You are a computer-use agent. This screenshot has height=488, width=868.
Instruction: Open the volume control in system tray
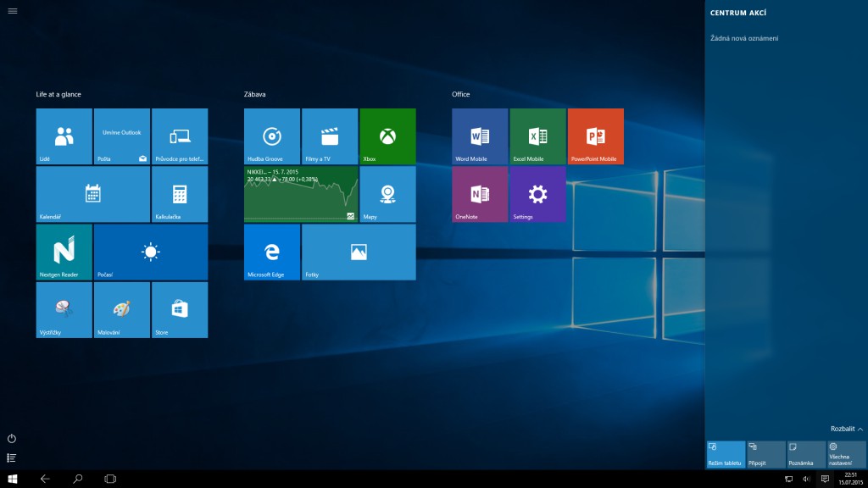tap(807, 480)
